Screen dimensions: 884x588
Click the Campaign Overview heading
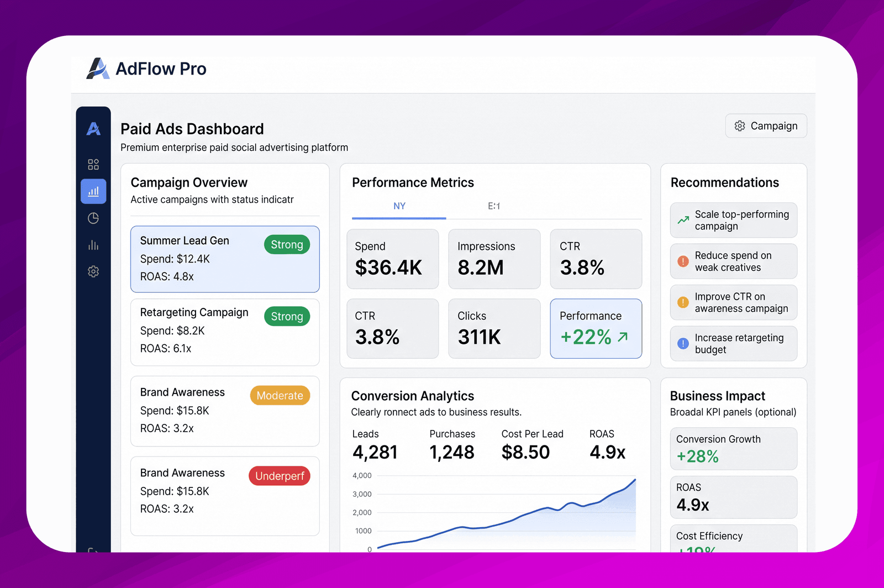click(x=189, y=182)
